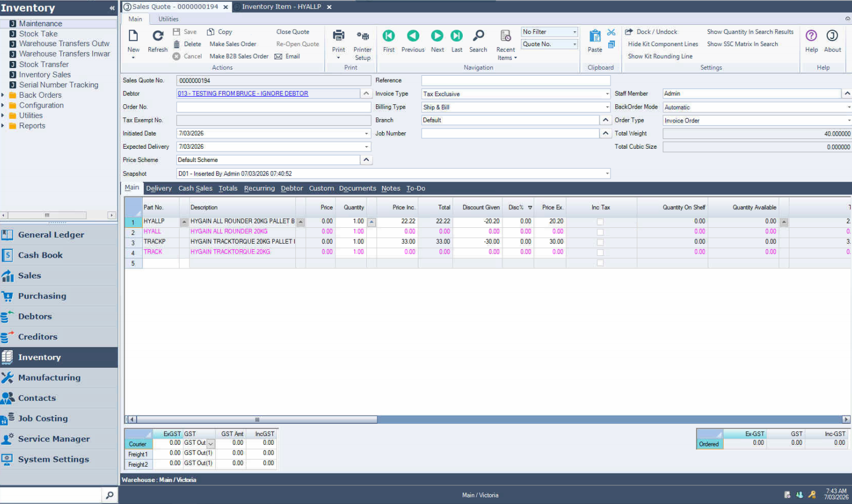The height and width of the screenshot is (504, 852).
Task: Open the Help question mark icon
Action: tap(811, 36)
